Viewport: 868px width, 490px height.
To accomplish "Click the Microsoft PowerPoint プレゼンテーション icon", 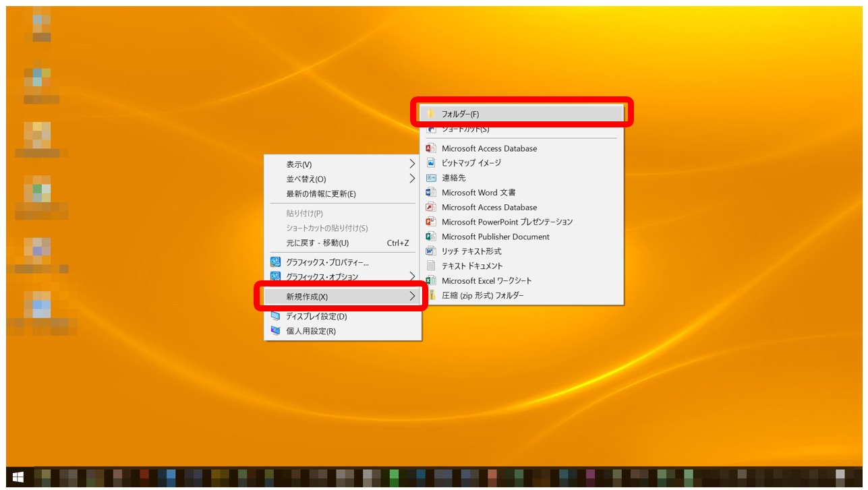I will click(431, 222).
